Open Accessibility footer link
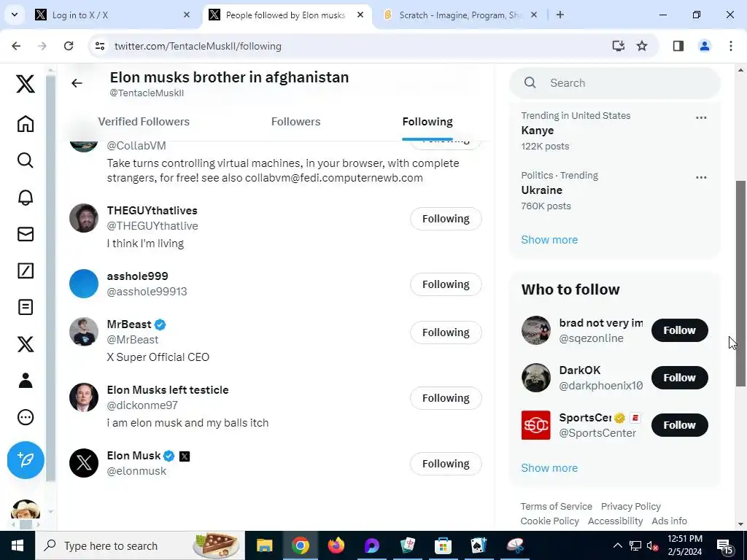747x560 pixels. pyautogui.click(x=615, y=521)
